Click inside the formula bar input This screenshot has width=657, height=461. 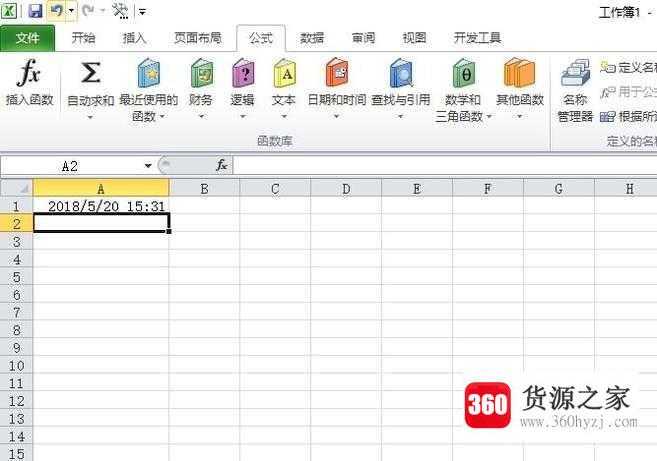coord(444,166)
